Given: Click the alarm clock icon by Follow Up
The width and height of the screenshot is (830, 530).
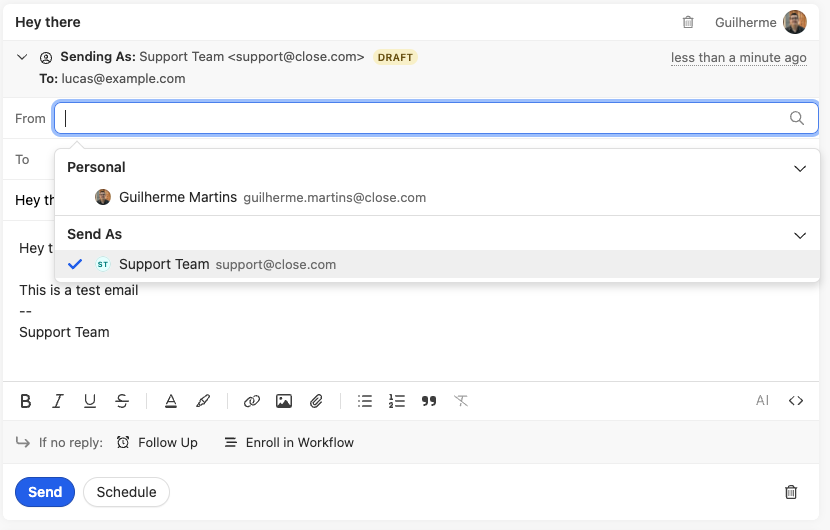Looking at the screenshot, I should pyautogui.click(x=123, y=442).
